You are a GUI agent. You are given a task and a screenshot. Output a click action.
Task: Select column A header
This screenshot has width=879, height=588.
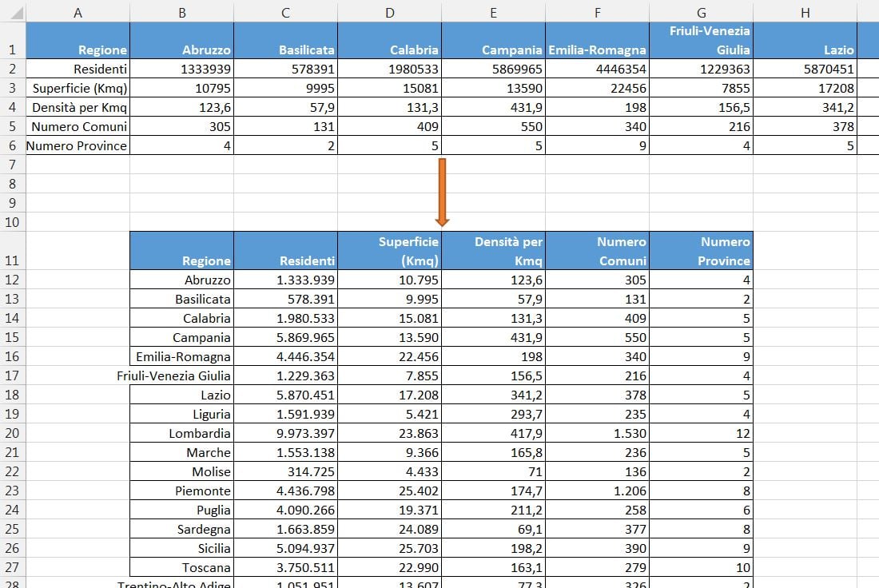tap(78, 12)
